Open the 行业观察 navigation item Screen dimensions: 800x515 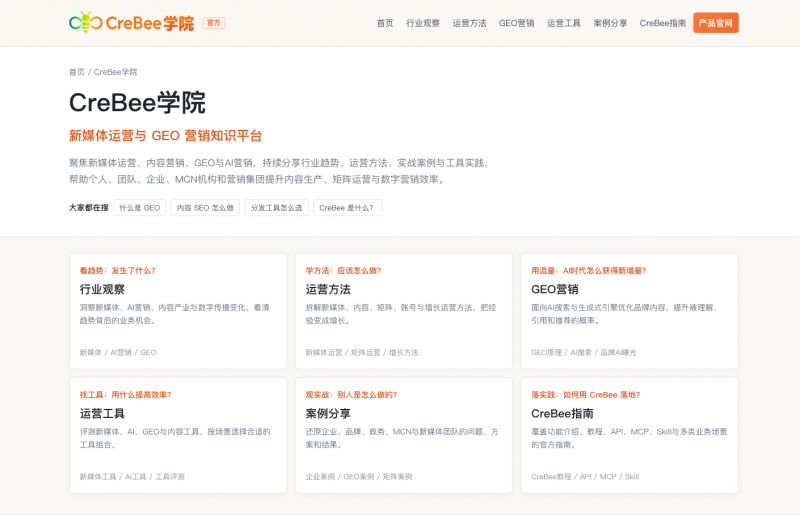423,23
